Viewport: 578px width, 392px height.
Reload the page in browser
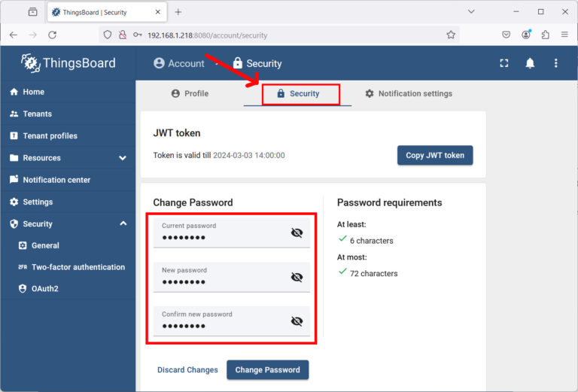coord(52,35)
